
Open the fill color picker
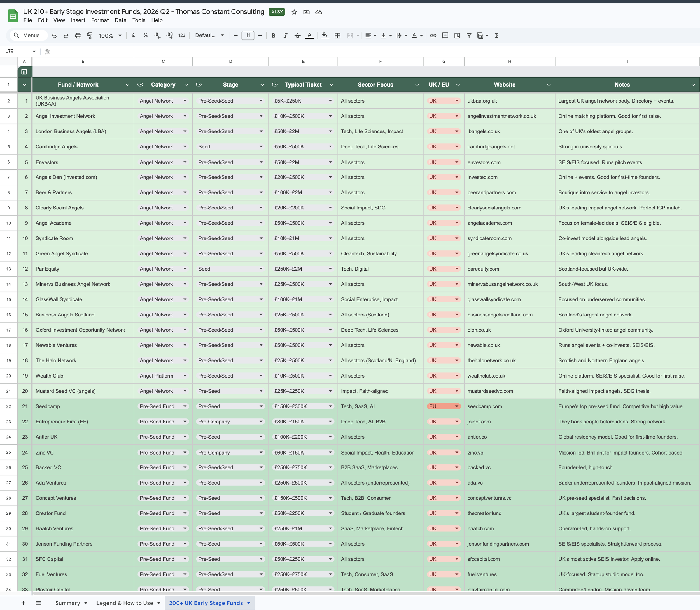tap(325, 35)
